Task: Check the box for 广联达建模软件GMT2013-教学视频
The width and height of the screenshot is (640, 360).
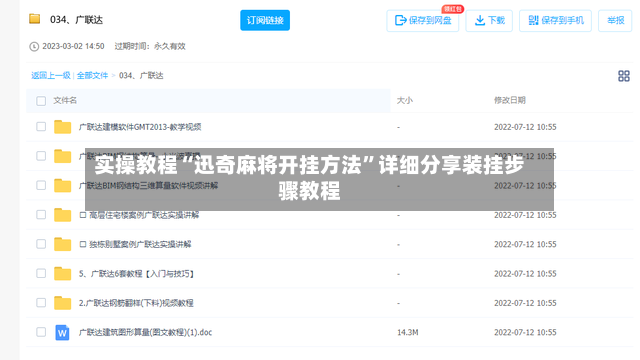Action: coord(41,127)
